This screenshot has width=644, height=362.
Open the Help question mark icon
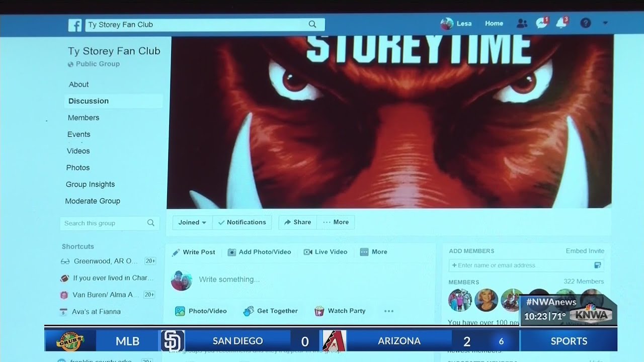585,23
